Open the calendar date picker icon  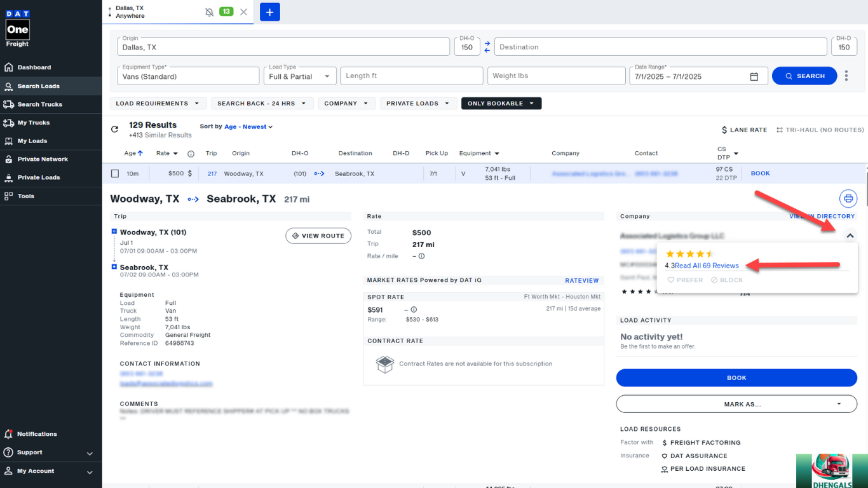754,76
